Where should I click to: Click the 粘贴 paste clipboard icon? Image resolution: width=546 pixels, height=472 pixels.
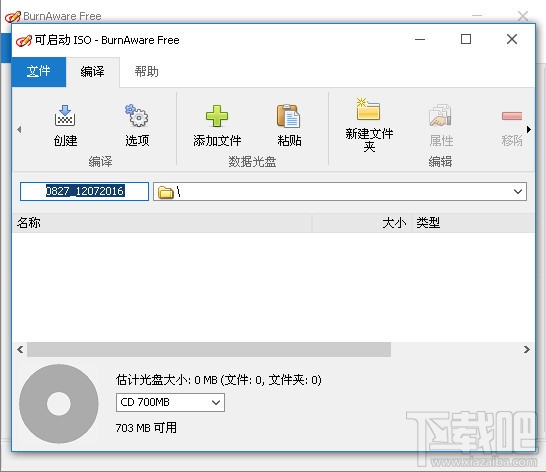pos(289,116)
